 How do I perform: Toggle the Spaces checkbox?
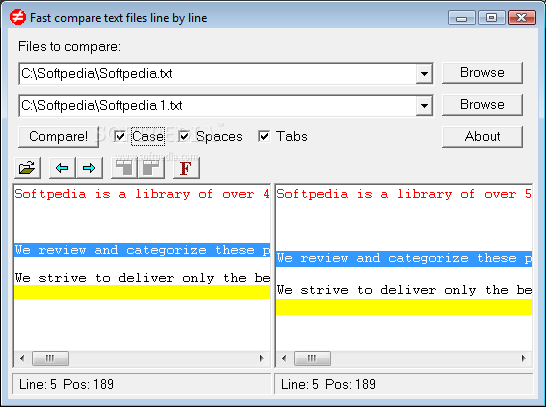point(184,136)
